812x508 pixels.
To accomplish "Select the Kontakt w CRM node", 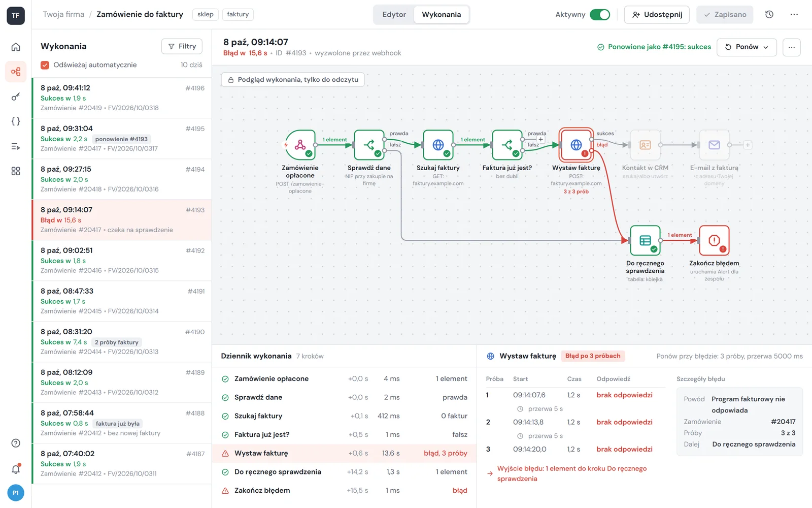I will tap(645, 145).
